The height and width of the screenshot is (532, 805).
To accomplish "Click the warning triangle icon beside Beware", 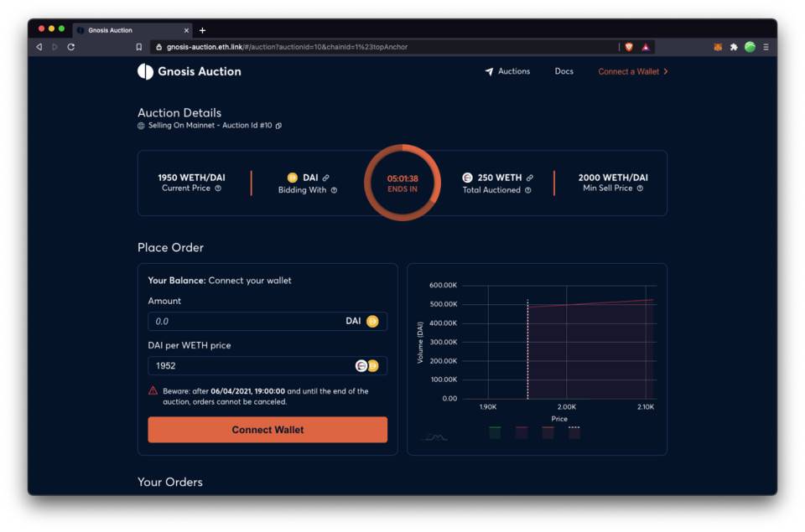I will click(153, 391).
